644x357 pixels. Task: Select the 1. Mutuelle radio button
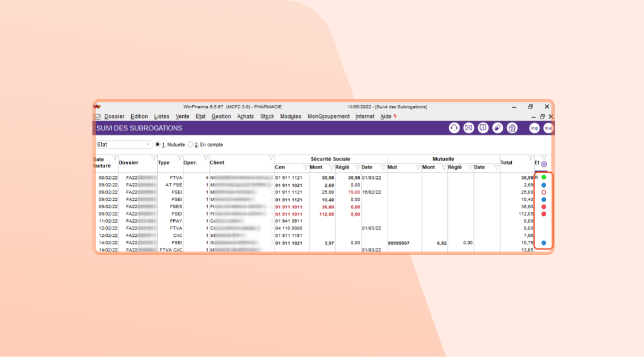coord(157,144)
